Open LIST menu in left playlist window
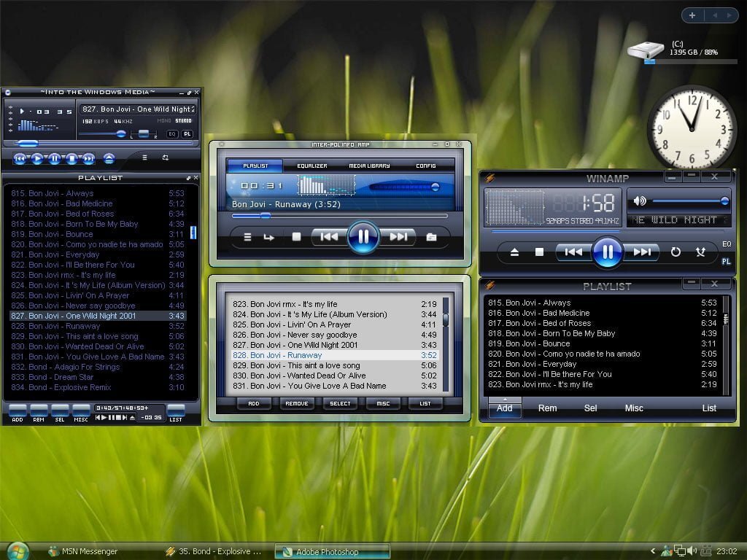Screen dimensions: 747x560 coord(176,413)
